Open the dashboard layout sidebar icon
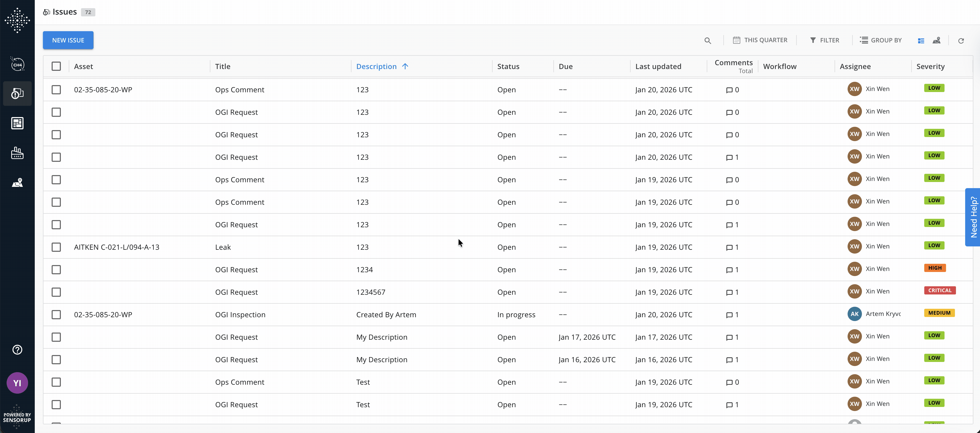Viewport: 980px width, 433px height. pos(17,123)
